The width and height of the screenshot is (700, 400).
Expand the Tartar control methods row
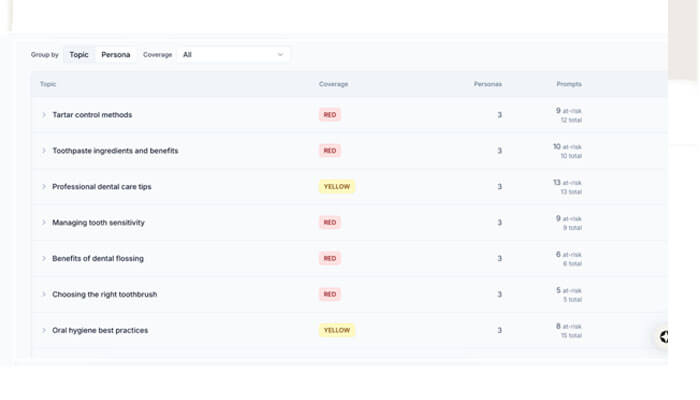click(44, 115)
